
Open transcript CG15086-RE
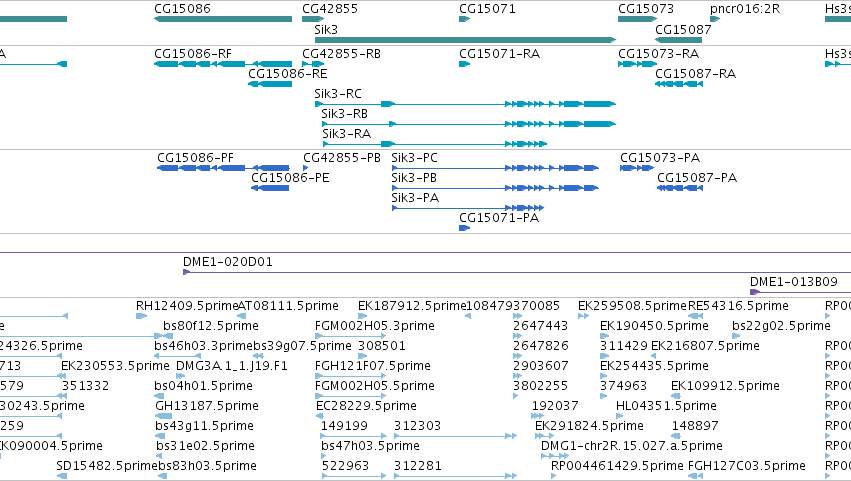click(288, 74)
